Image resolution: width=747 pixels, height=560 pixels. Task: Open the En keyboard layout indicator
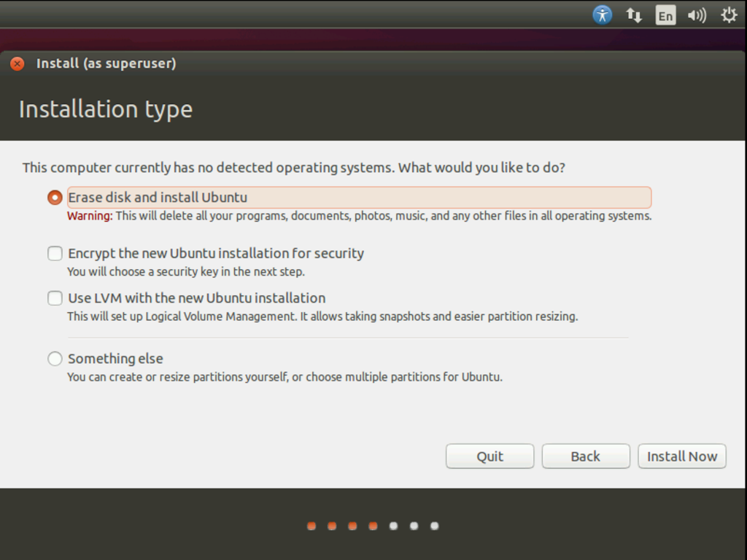pos(665,15)
